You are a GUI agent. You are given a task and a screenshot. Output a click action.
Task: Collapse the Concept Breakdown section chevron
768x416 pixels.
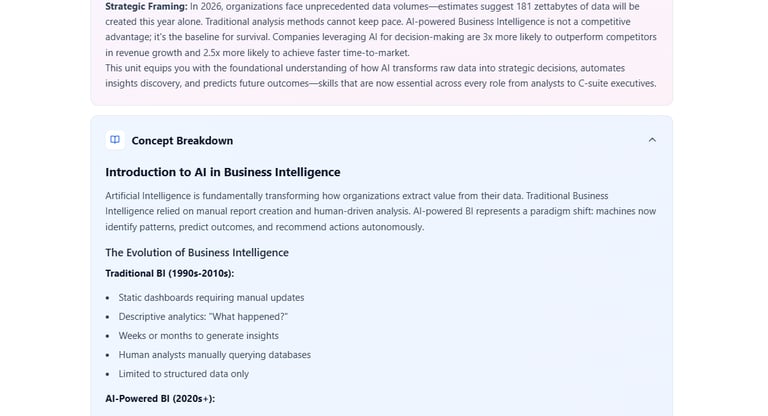652,140
